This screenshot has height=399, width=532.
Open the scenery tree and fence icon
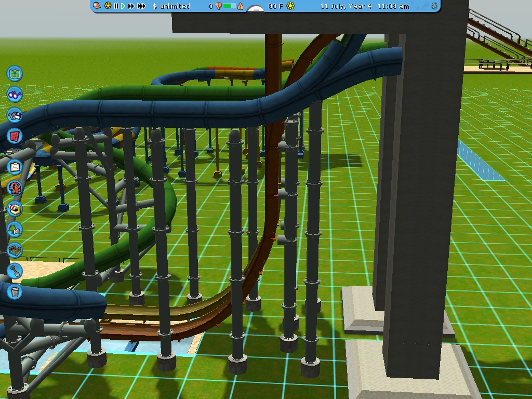click(x=15, y=229)
